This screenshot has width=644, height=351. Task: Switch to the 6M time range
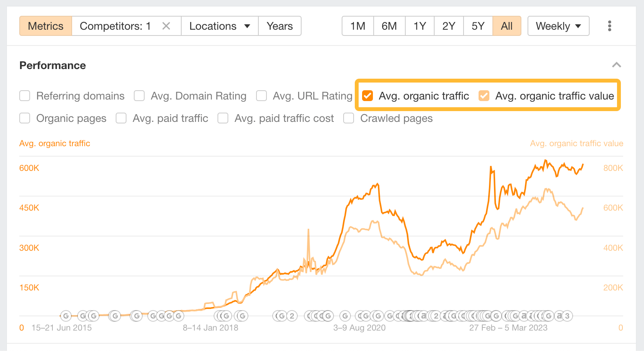(x=389, y=26)
